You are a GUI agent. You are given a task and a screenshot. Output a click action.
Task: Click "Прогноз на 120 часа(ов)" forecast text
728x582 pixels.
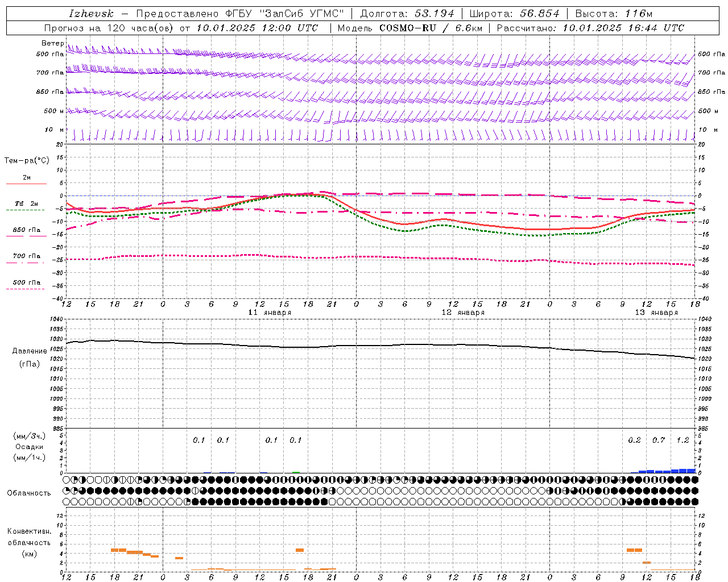109,28
